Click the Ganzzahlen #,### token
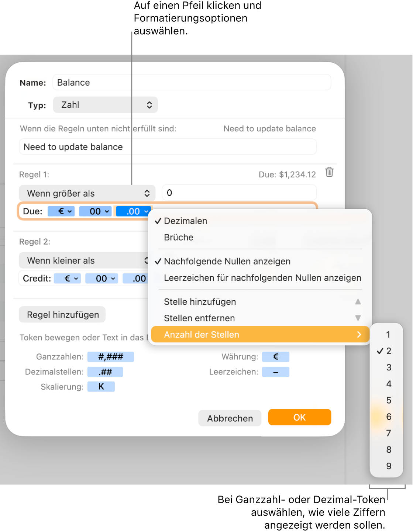 (x=110, y=357)
